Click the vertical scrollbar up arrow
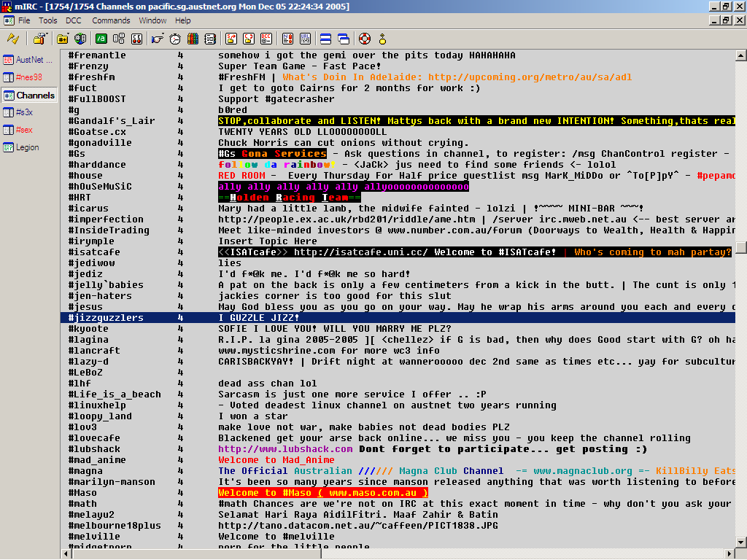 point(740,55)
